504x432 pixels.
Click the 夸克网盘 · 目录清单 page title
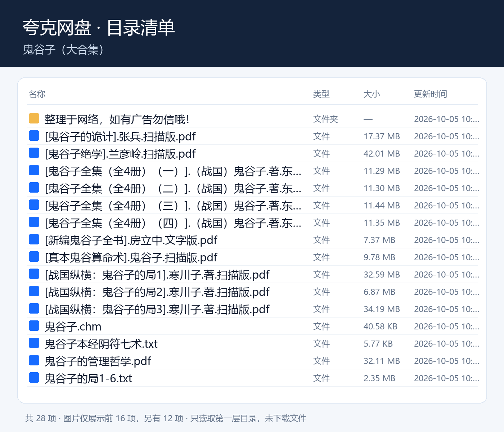[x=99, y=28]
